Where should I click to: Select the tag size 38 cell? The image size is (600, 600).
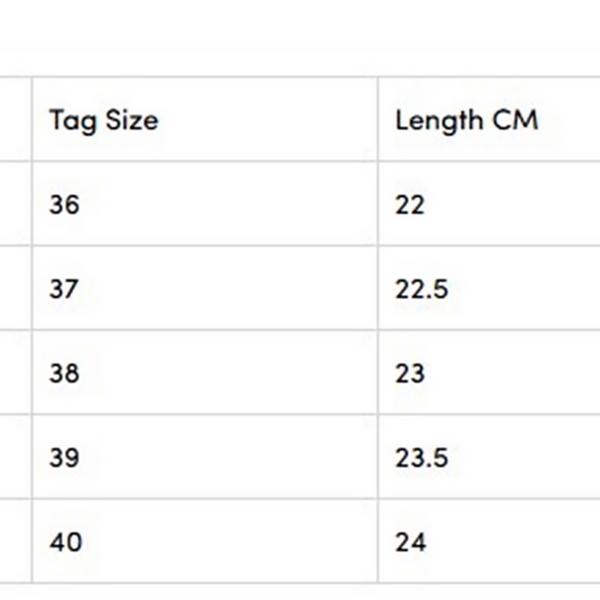64,373
